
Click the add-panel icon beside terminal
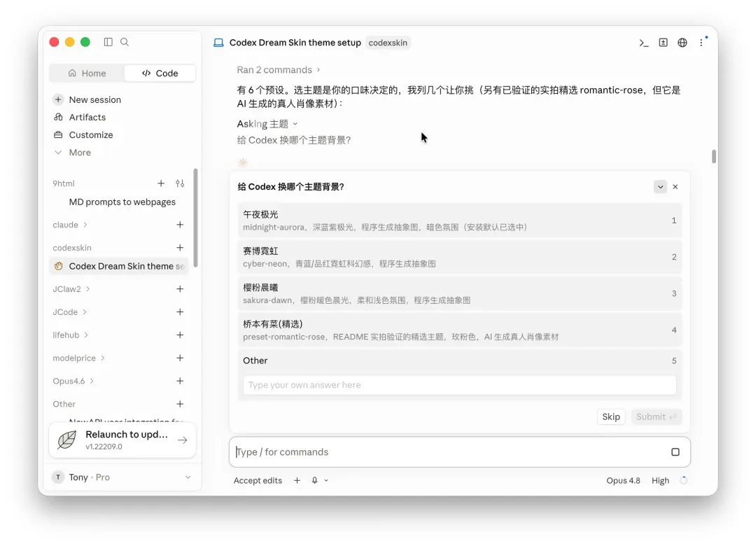[664, 43]
